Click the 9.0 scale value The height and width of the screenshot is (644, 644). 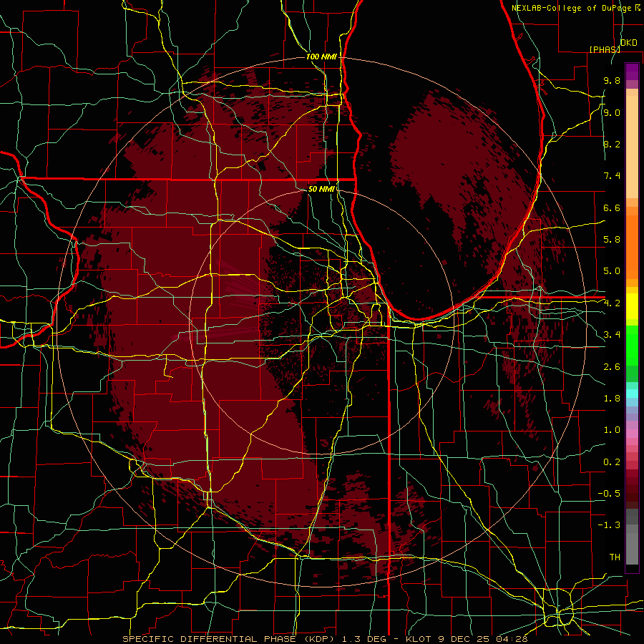point(612,112)
